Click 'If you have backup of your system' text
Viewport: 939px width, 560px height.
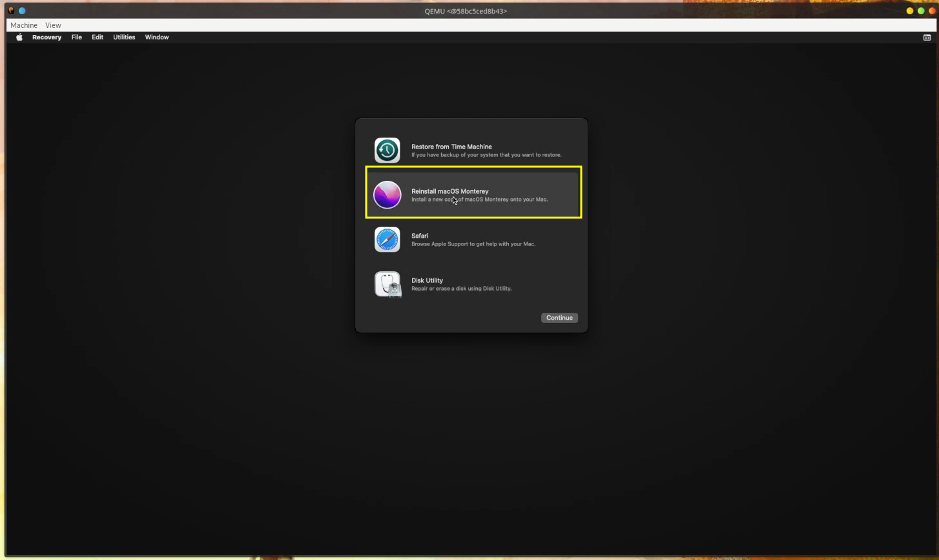click(486, 155)
